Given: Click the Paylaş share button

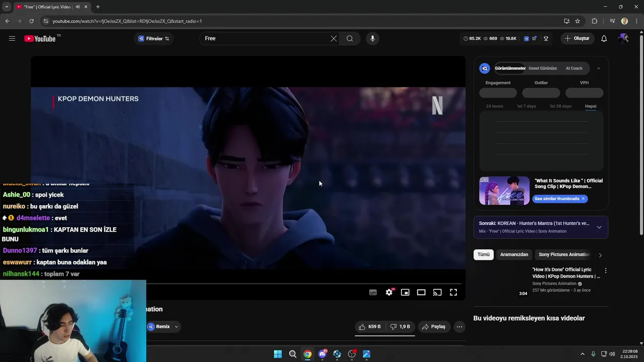Looking at the screenshot, I should [x=434, y=327].
